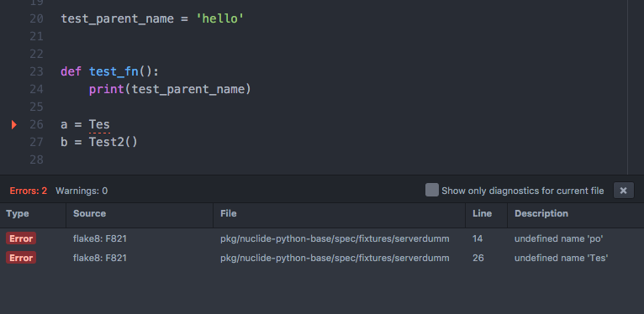
Task: Click line number 23 in the gutter
Action: click(x=36, y=71)
